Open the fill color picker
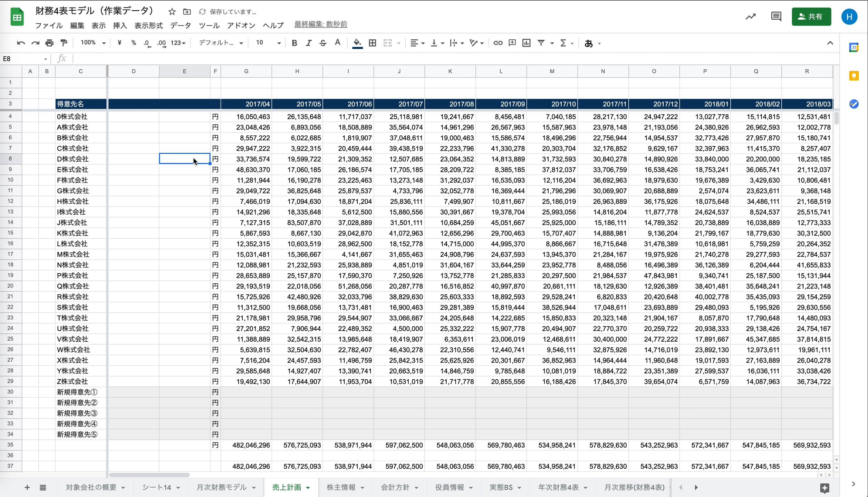The width and height of the screenshot is (868, 497). (357, 43)
